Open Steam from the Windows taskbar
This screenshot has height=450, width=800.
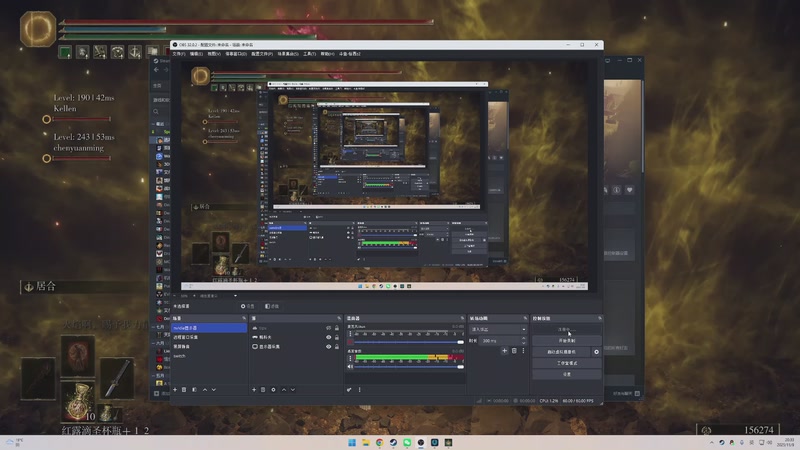click(393, 442)
